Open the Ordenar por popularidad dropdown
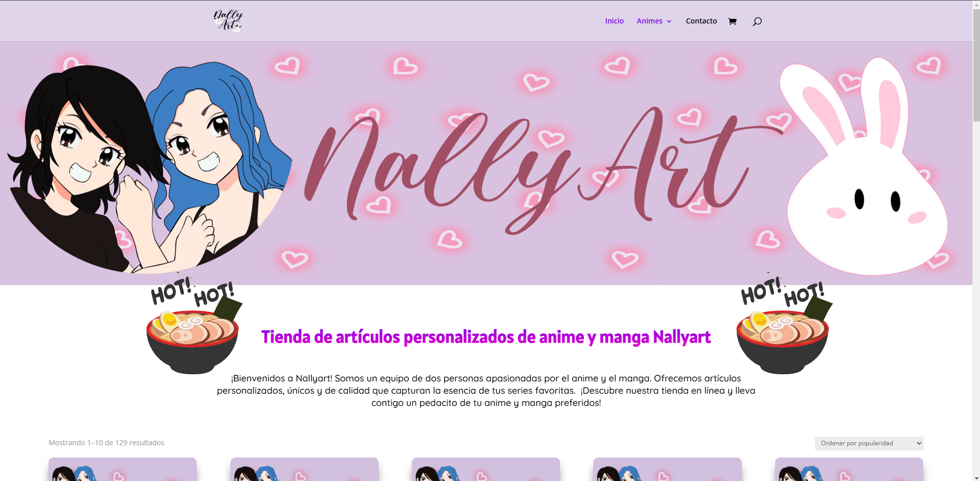This screenshot has width=980, height=481. point(869,443)
